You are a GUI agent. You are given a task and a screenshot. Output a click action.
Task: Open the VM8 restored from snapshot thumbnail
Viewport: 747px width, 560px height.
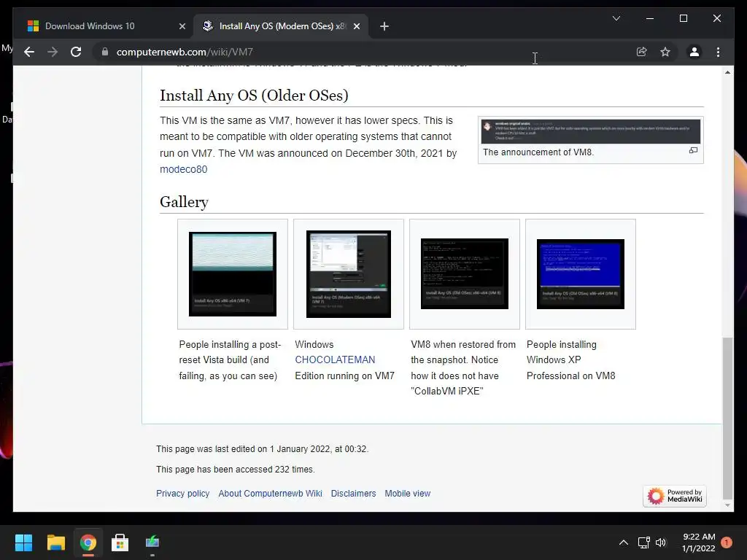[465, 274]
